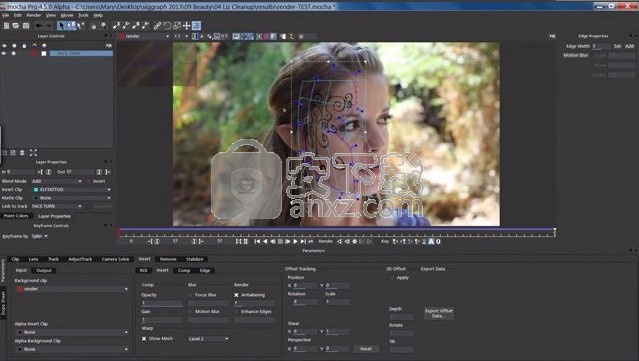Image resolution: width=639 pixels, height=361 pixels.
Task: Click the Undo arrow in toolbar
Action: 39,26
